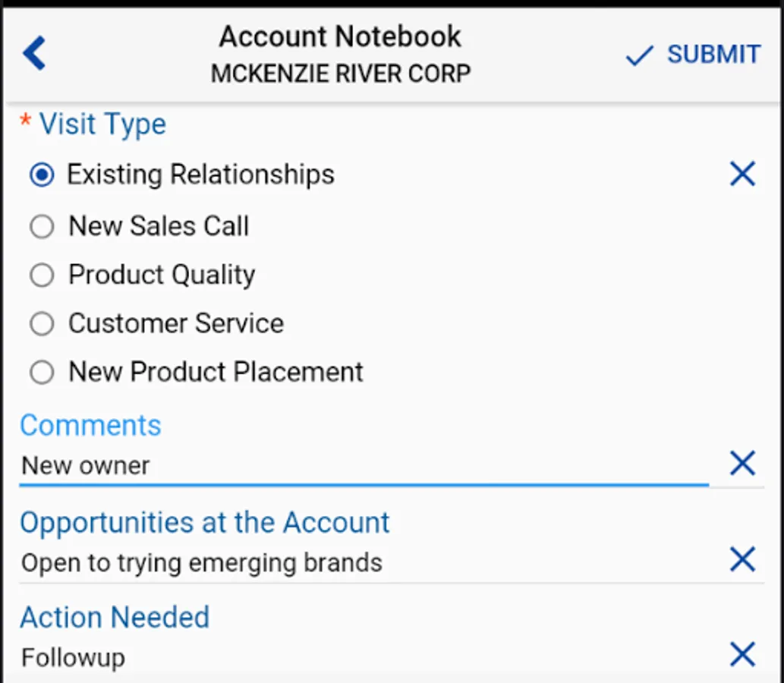
Task: Submit the Account Notebook form
Action: 693,55
